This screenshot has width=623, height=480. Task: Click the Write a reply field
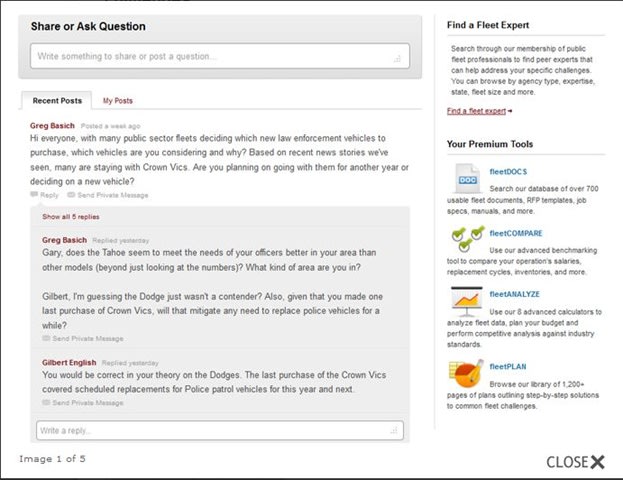[x=220, y=430]
